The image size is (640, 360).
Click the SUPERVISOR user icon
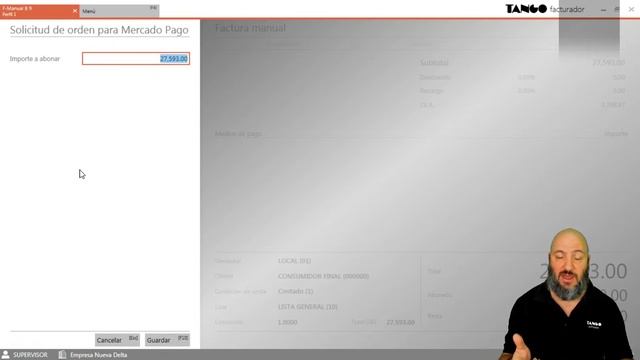(x=5, y=355)
